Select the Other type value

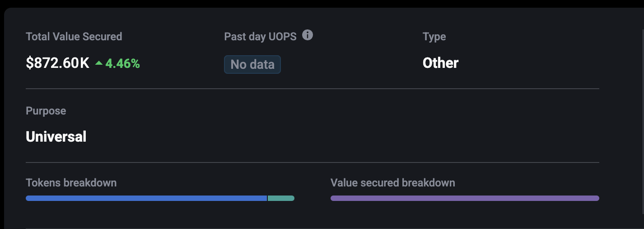click(440, 63)
